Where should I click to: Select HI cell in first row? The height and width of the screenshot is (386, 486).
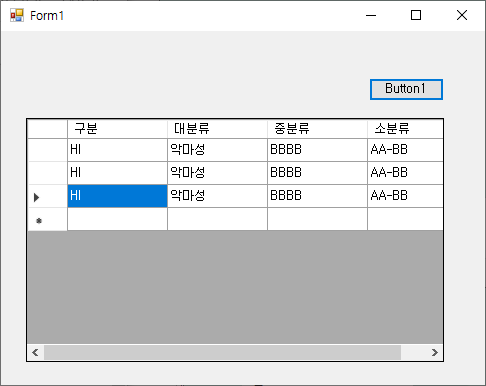117,150
